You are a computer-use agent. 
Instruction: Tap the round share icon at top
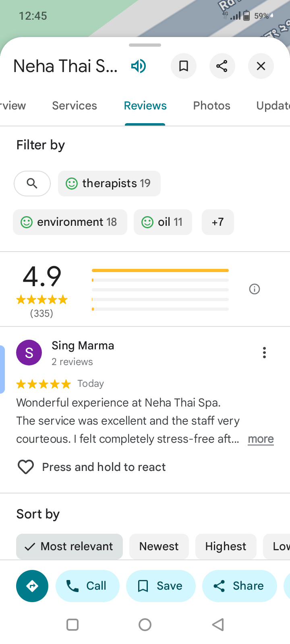click(x=222, y=66)
